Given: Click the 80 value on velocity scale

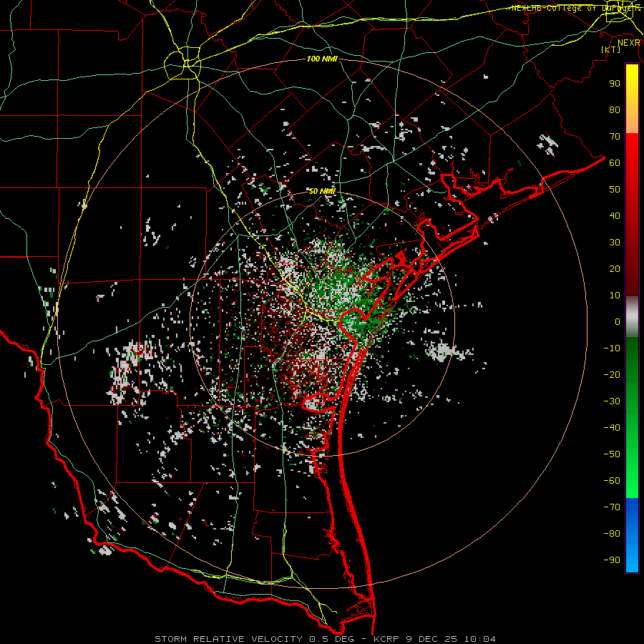Looking at the screenshot, I should click(x=615, y=109).
